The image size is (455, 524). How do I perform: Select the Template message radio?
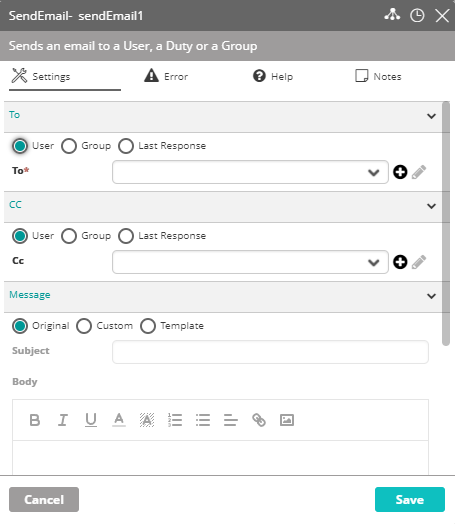(148, 326)
